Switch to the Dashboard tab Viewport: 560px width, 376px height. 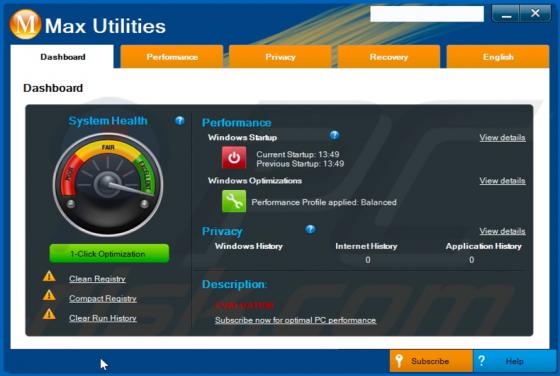pos(62,57)
